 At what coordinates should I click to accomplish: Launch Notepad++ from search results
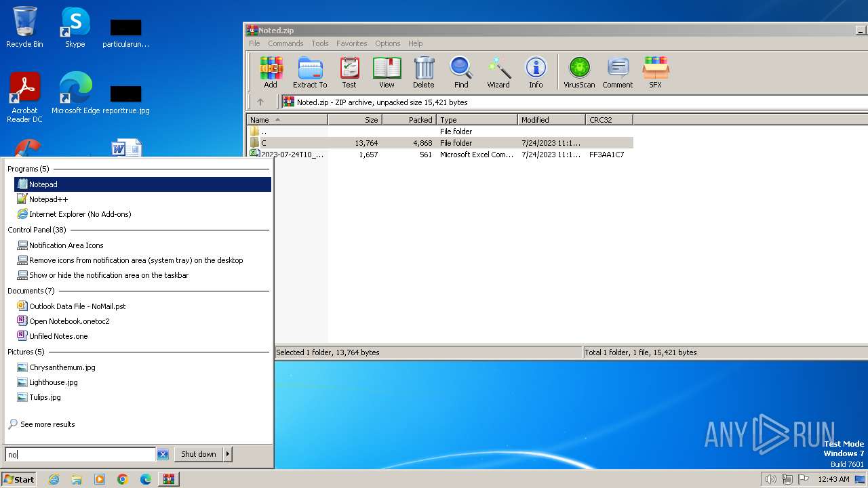[142, 199]
